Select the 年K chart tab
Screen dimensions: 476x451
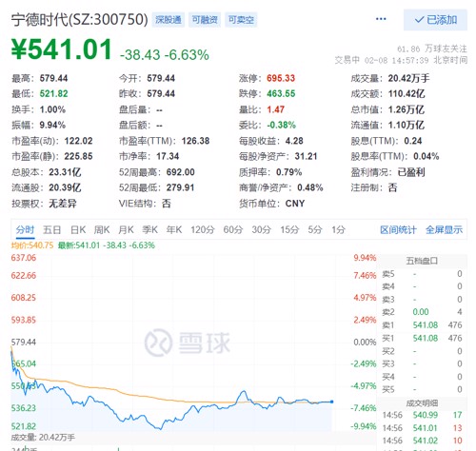click(x=174, y=229)
